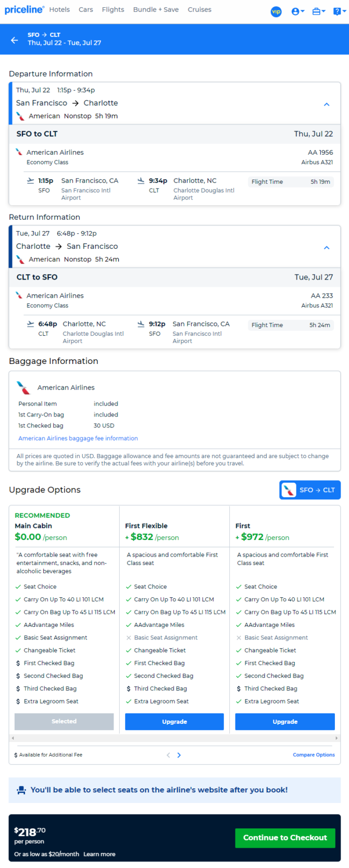Image resolution: width=349 pixels, height=868 pixels.
Task: Open the VIP badge icon
Action: tap(276, 11)
